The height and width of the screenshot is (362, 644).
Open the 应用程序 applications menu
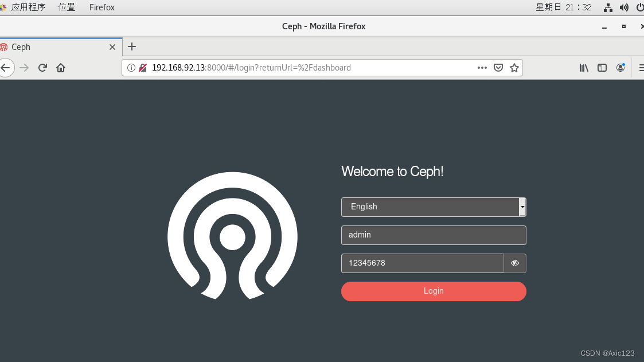(28, 7)
